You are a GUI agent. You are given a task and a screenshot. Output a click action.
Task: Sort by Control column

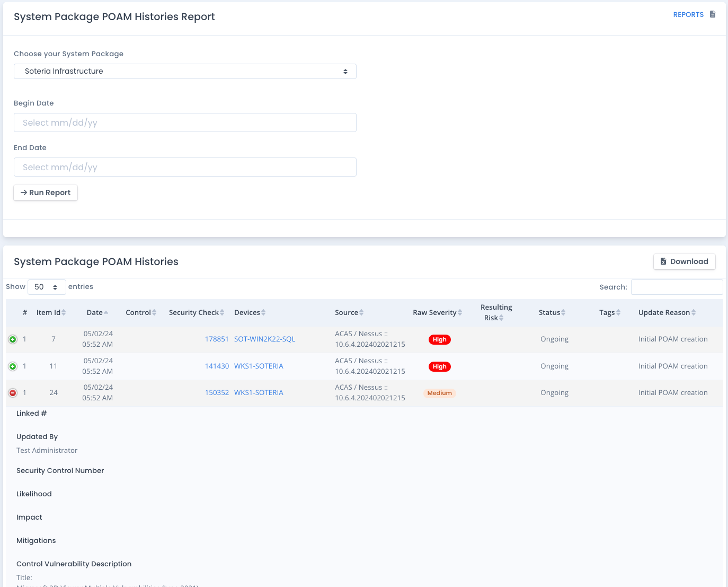click(141, 313)
